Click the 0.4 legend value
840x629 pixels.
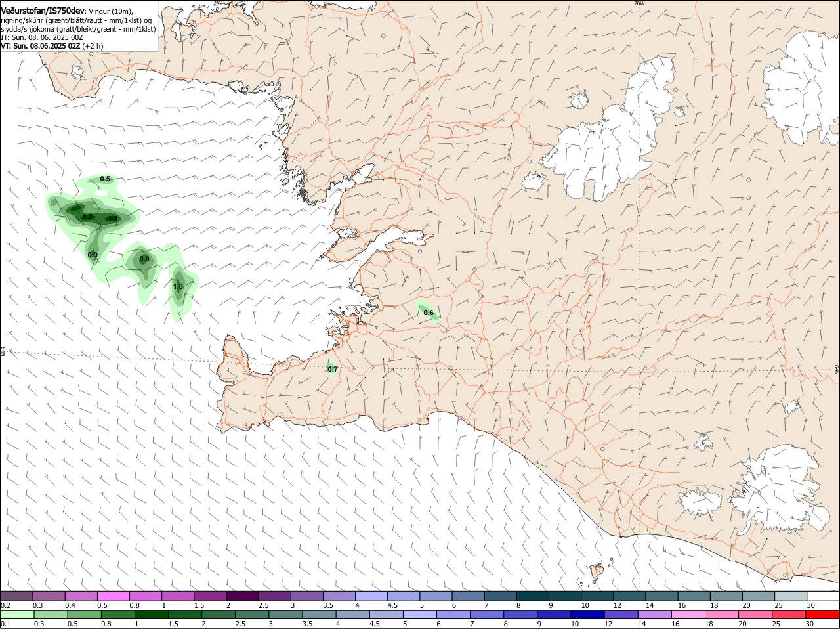pos(70,605)
